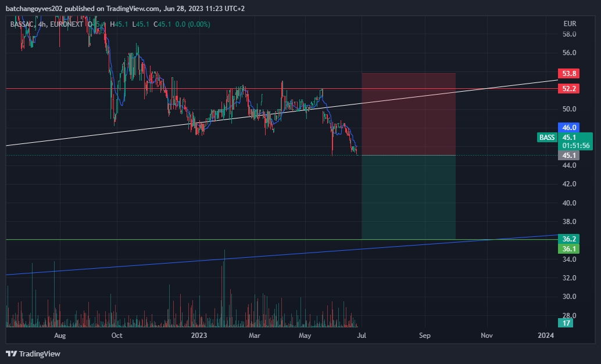Click the TradingView logo at bottom left
Screen dimensions: 601x364
[x=33, y=354]
